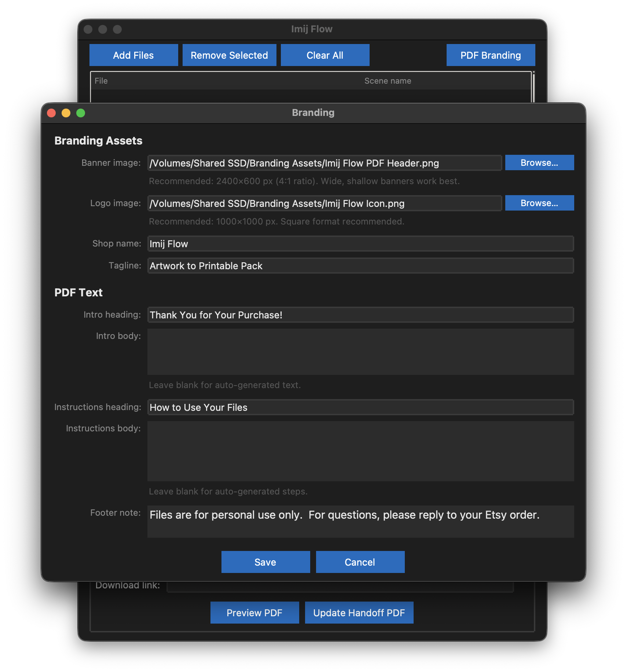Select the Footer note text

pos(360,521)
